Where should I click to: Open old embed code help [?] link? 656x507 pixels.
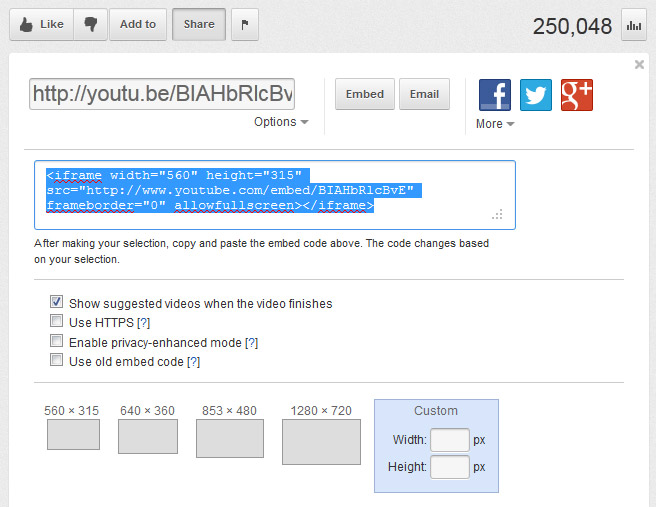(x=193, y=362)
